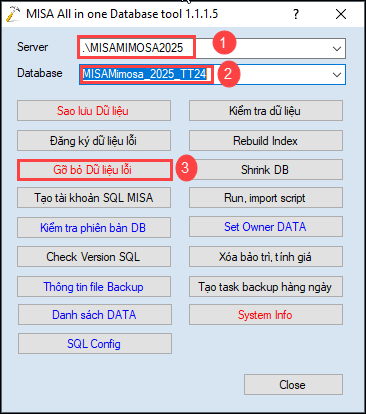Open SQL Config
This screenshot has width=366, height=414.
[95, 344]
